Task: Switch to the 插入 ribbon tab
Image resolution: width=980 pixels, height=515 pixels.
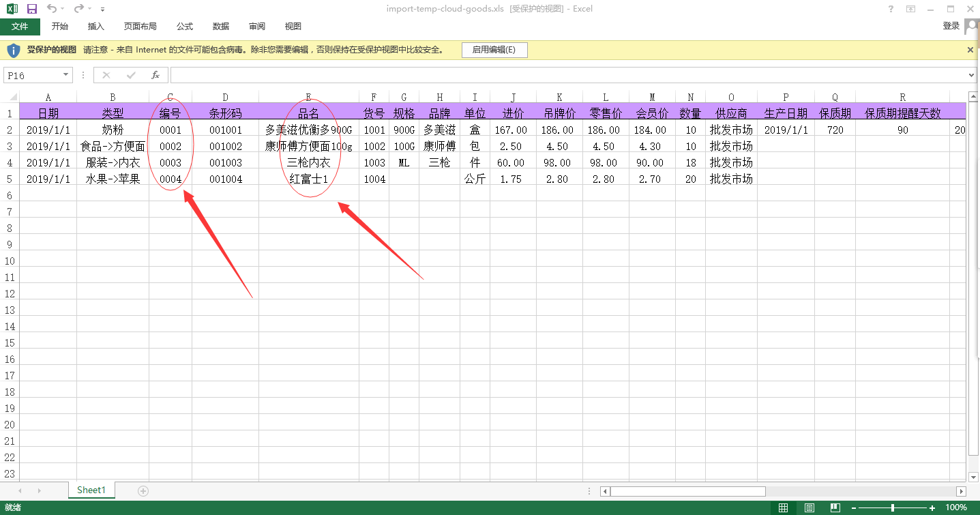Action: point(96,27)
